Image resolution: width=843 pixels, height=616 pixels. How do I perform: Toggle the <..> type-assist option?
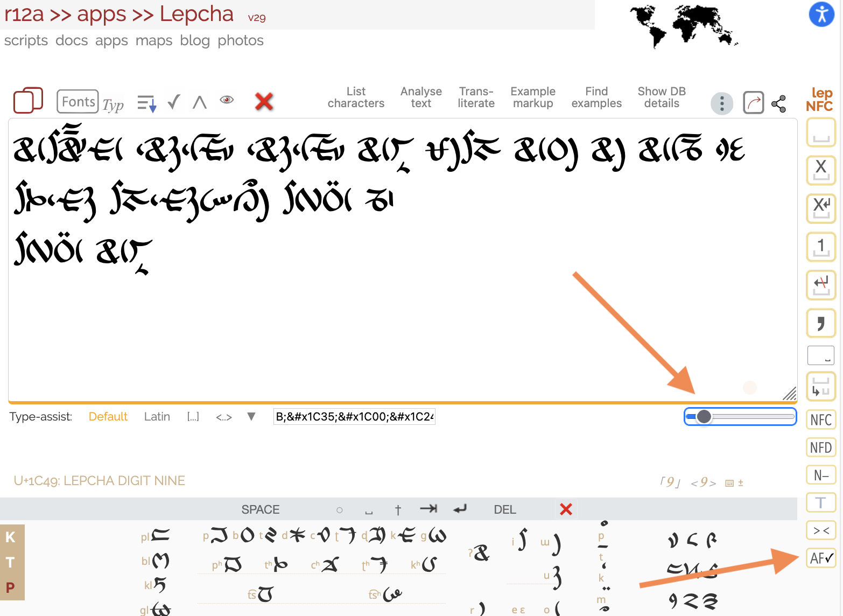click(x=224, y=417)
